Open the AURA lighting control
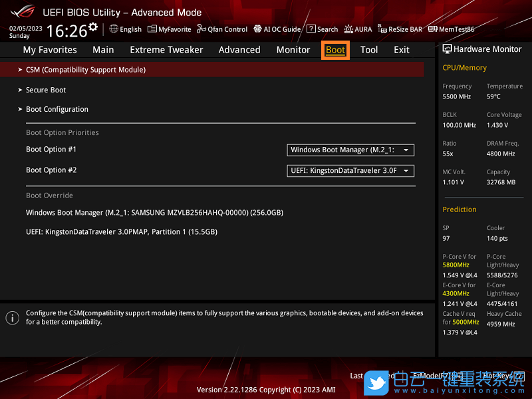This screenshot has width=532, height=399. click(x=358, y=29)
